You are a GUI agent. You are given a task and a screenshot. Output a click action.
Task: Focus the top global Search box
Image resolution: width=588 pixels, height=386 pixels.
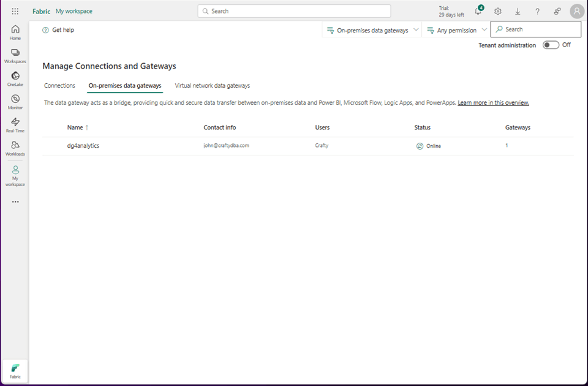click(294, 11)
